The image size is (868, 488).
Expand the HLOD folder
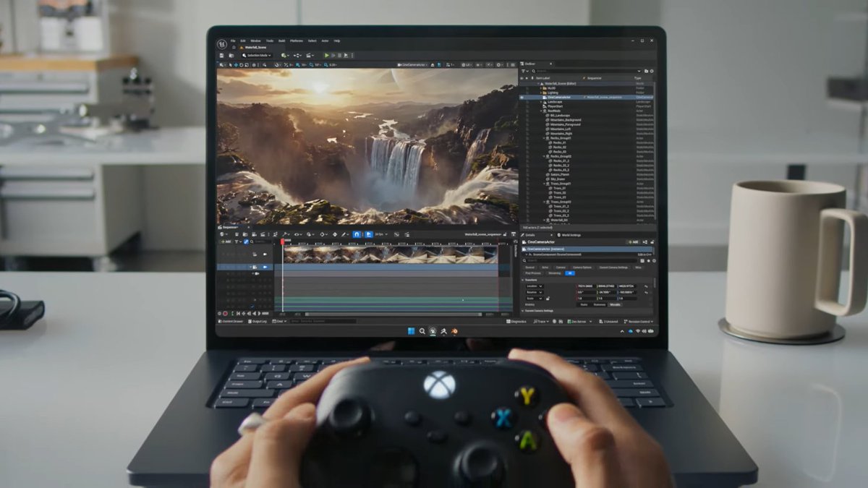coord(540,88)
